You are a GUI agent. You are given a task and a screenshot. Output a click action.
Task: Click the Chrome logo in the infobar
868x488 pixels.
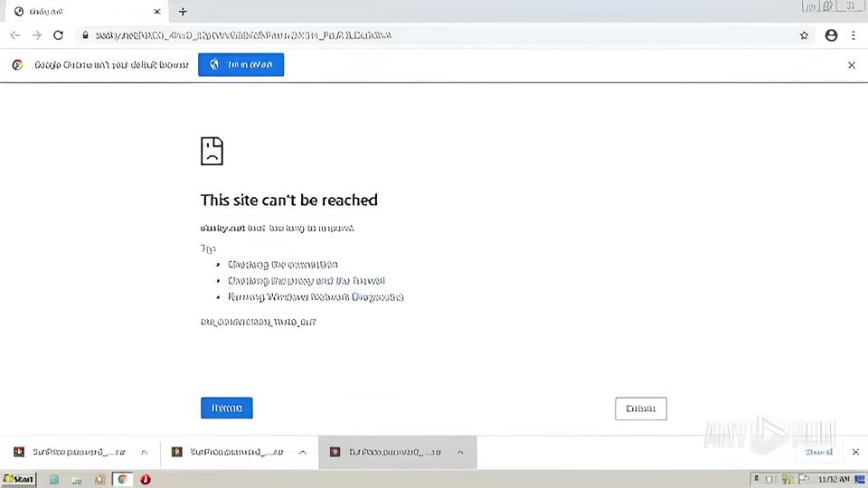pos(18,65)
